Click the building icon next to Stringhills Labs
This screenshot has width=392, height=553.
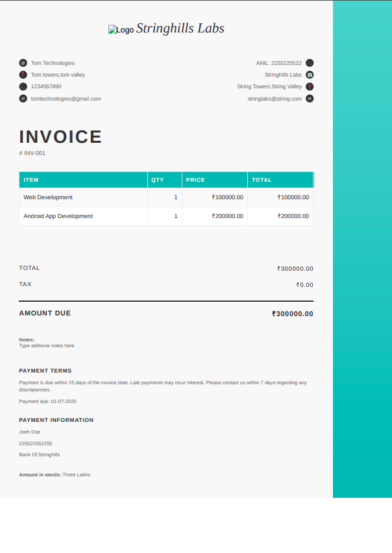(x=310, y=75)
